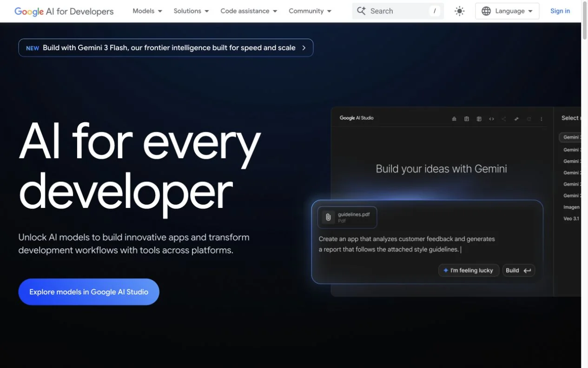Click Explore models in Google AI Studio button

(x=89, y=292)
